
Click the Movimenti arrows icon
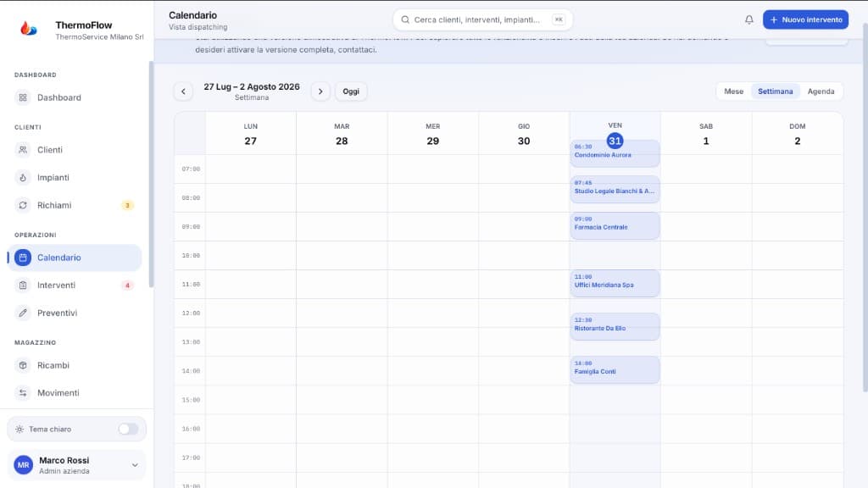(23, 393)
